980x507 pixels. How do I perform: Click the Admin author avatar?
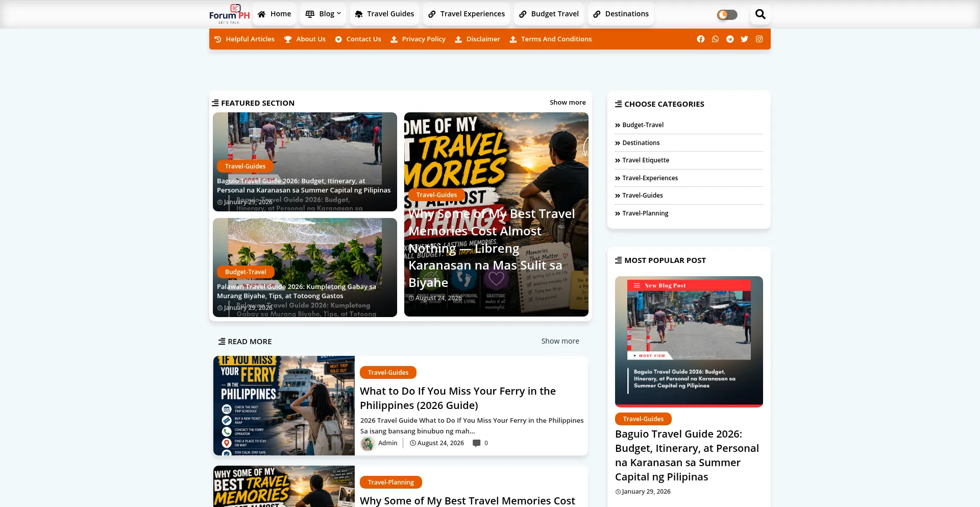tap(367, 444)
